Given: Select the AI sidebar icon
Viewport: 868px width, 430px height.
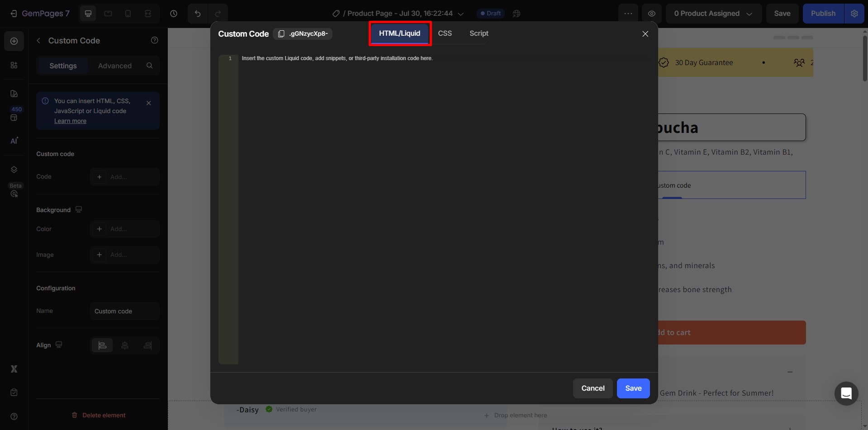Looking at the screenshot, I should pyautogui.click(x=14, y=140).
